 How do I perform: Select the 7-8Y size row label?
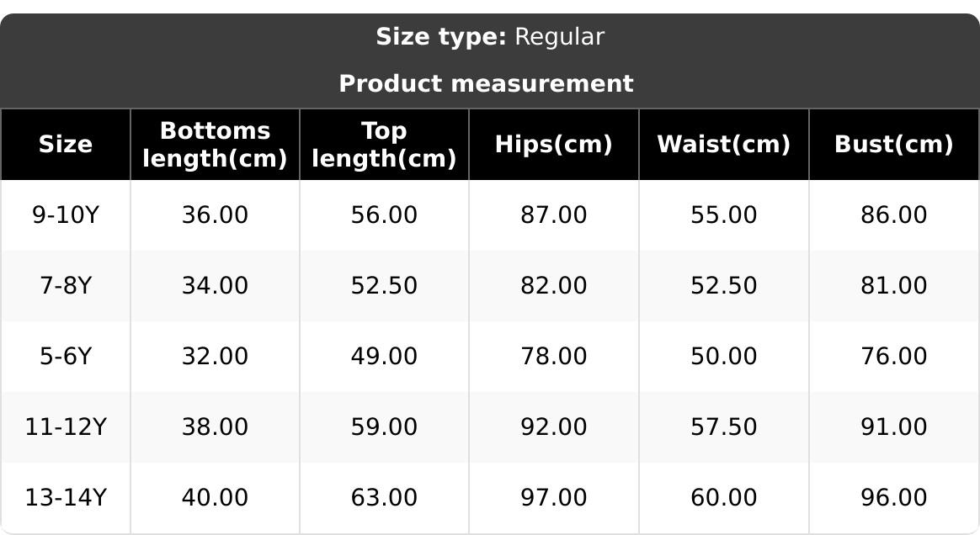click(x=66, y=286)
